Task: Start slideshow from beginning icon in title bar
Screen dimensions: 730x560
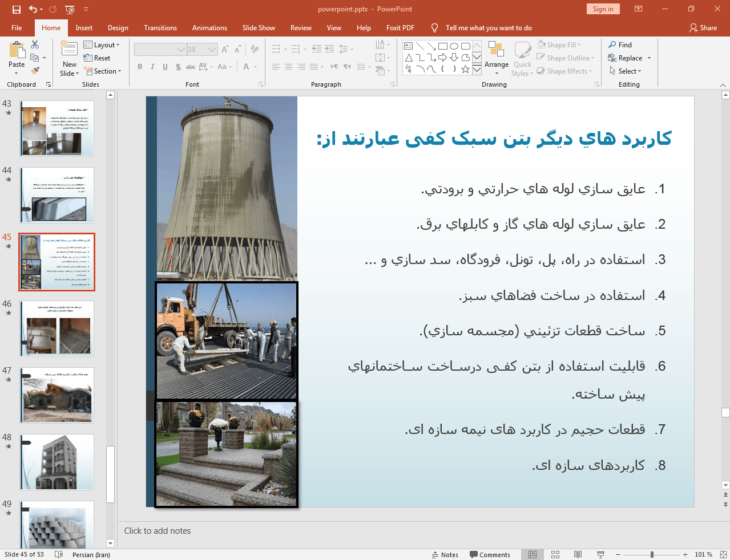Action: 70,9
